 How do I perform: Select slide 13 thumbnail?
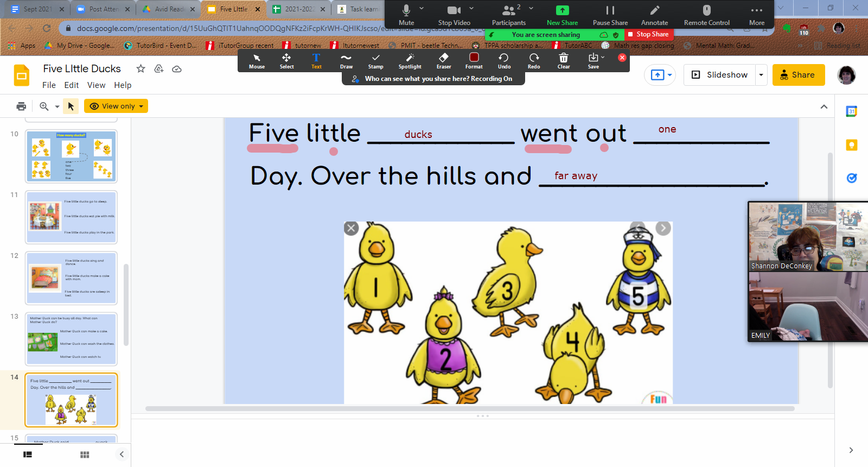(71, 338)
